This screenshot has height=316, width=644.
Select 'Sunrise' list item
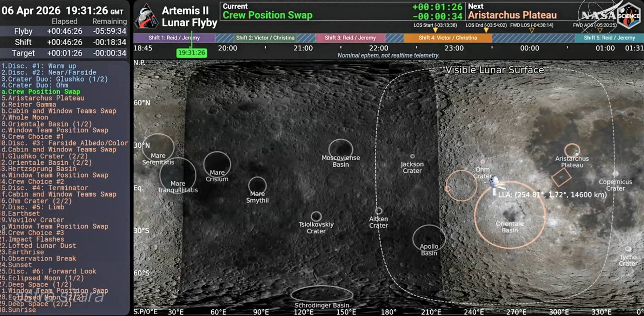coord(18,310)
